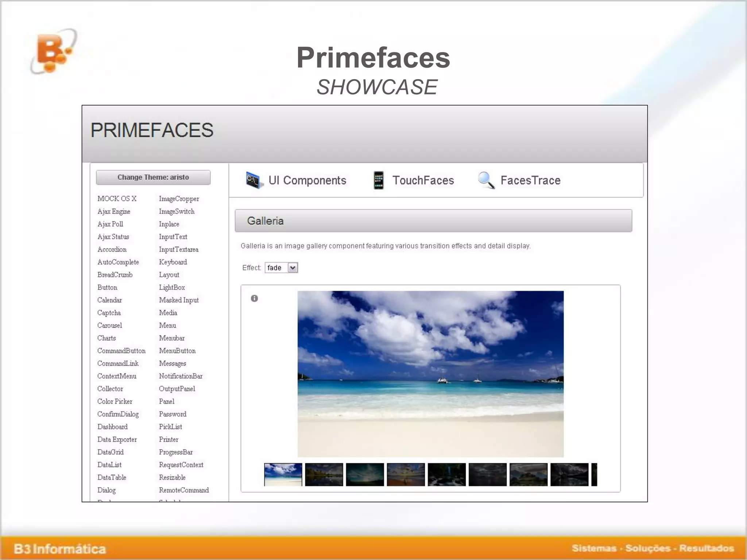Open the Color Picker link
The height and width of the screenshot is (560, 747).
pos(115,401)
